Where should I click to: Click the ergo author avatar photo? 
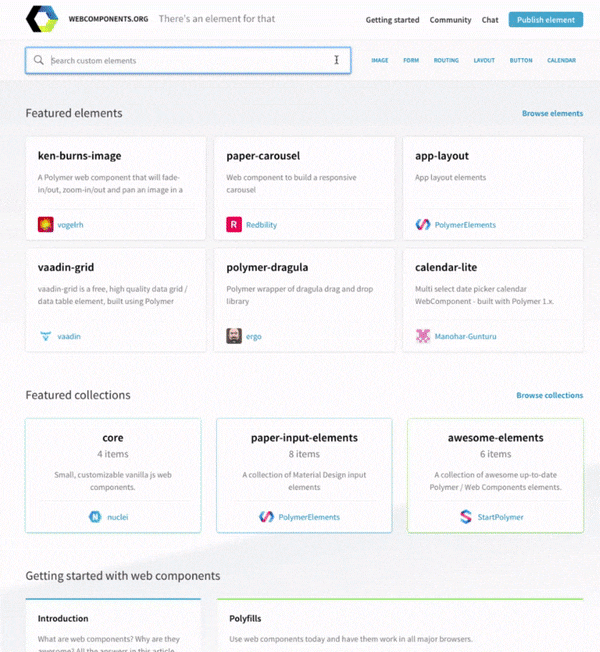234,336
